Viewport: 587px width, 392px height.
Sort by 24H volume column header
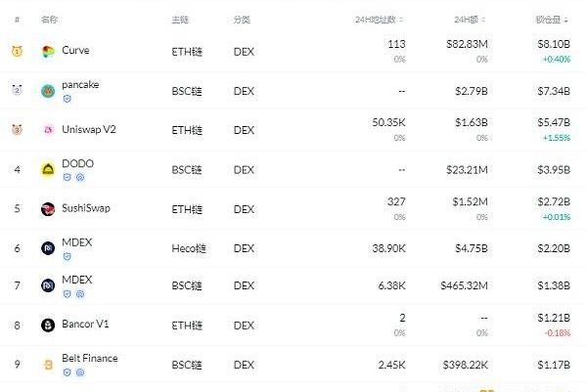coord(470,20)
